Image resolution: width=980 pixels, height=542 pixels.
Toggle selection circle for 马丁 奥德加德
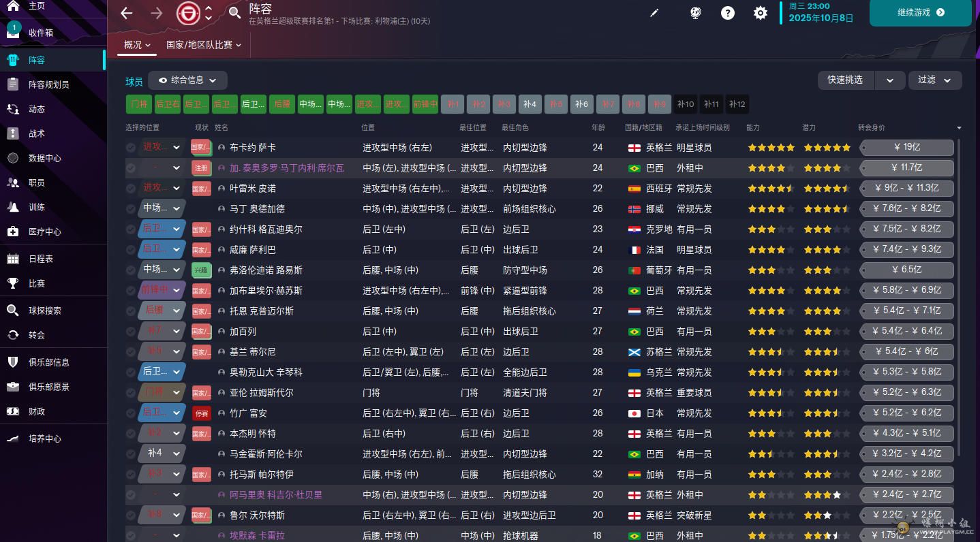131,209
